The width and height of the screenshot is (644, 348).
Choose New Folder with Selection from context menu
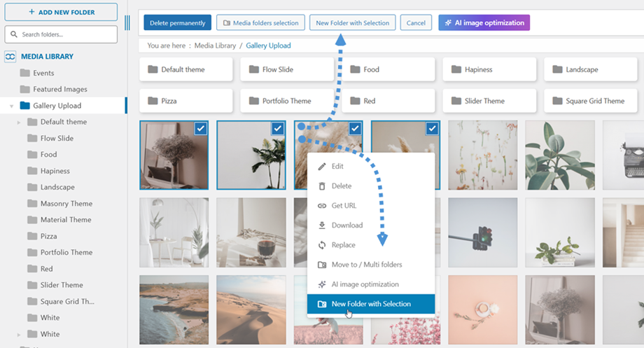click(371, 304)
